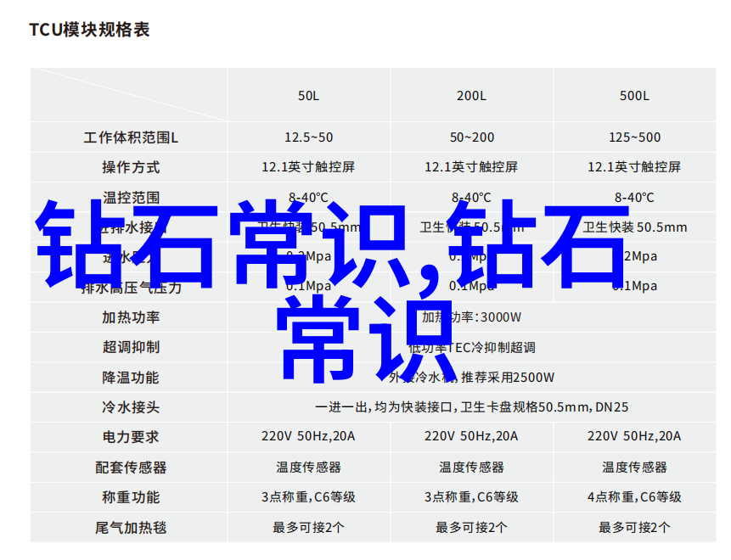Click '12.1英寸触控屏' in the 500L column

[x=634, y=167]
